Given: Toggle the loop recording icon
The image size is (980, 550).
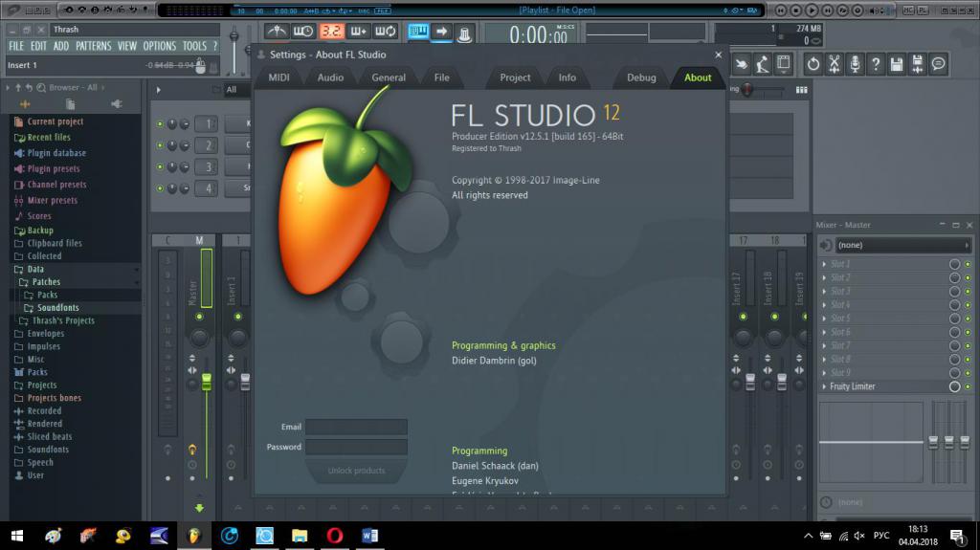Looking at the screenshot, I should pyautogui.click(x=386, y=32).
